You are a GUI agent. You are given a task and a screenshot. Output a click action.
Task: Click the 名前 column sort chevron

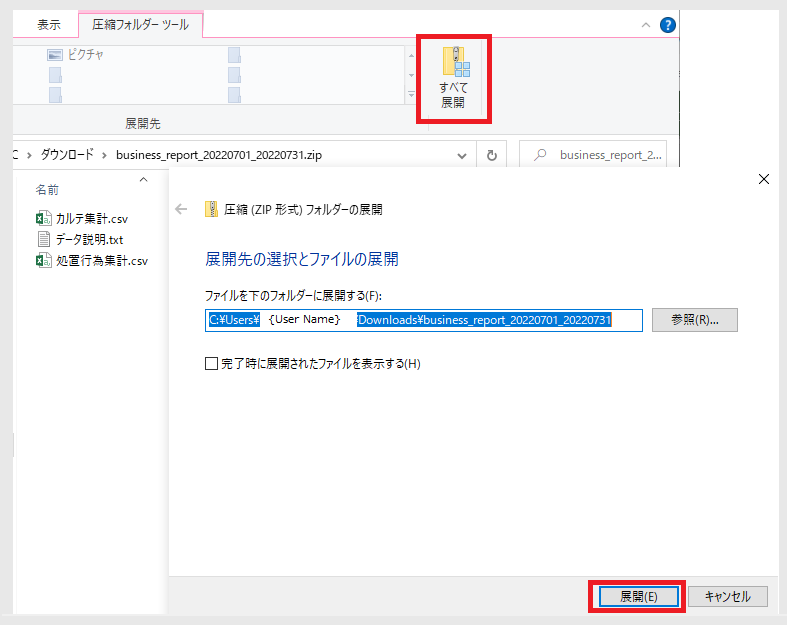143,180
